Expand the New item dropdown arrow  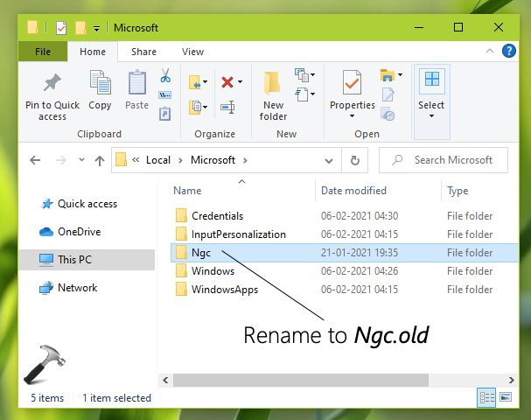pos(312,75)
